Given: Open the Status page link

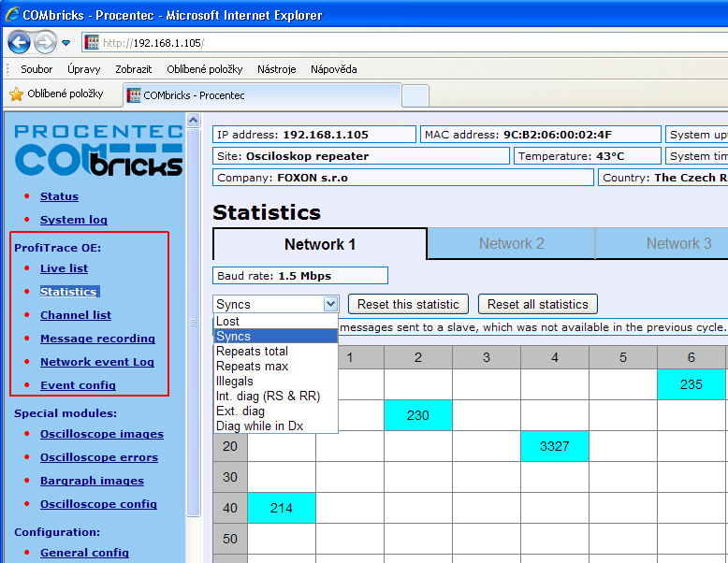Looking at the screenshot, I should pyautogui.click(x=59, y=196).
